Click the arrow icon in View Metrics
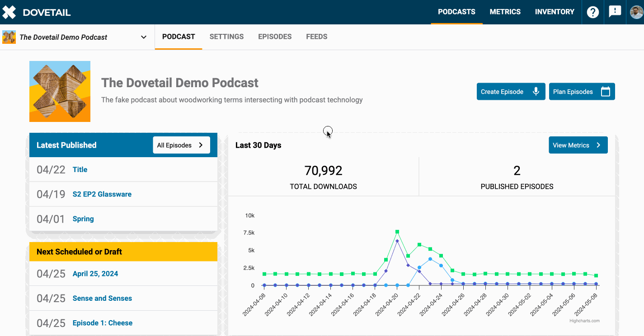Viewport: 644px width, 336px height. point(598,145)
